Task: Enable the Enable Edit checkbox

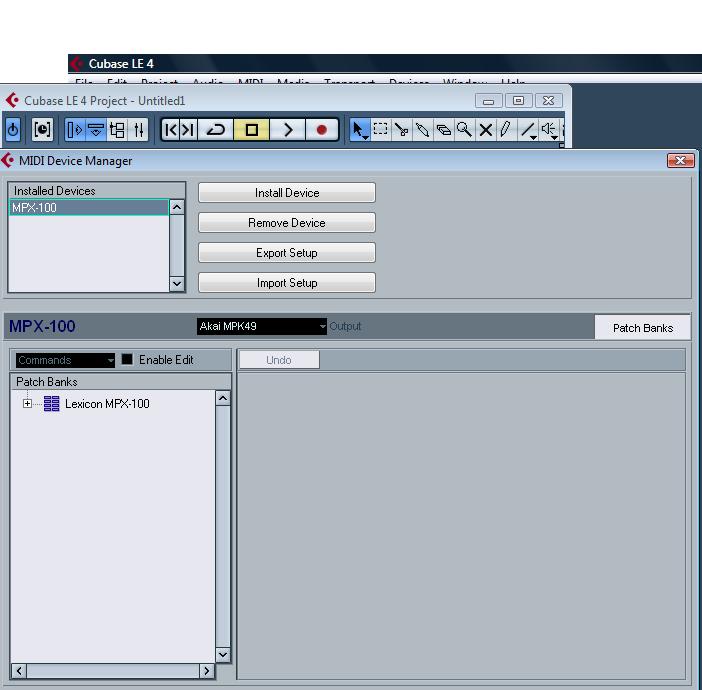Action: tap(127, 360)
